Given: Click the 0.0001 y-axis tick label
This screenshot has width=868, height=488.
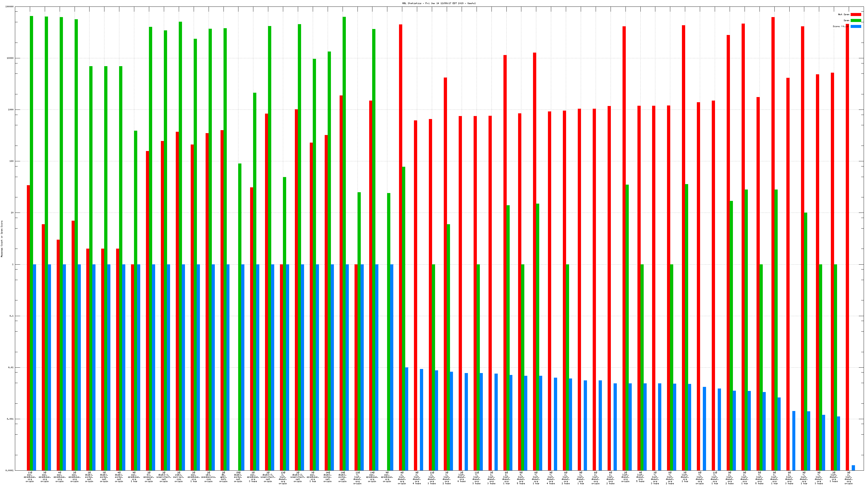Looking at the screenshot, I should (10, 470).
